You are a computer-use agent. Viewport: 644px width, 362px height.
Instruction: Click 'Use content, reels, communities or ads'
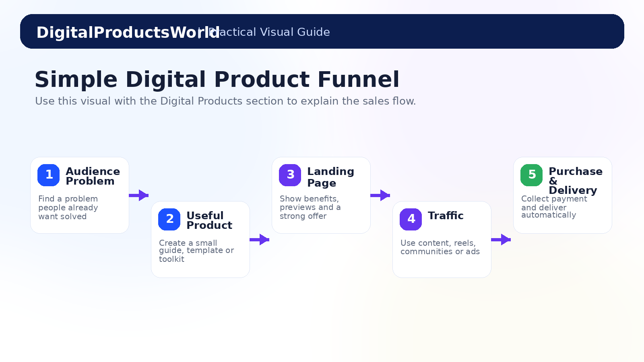tap(440, 247)
